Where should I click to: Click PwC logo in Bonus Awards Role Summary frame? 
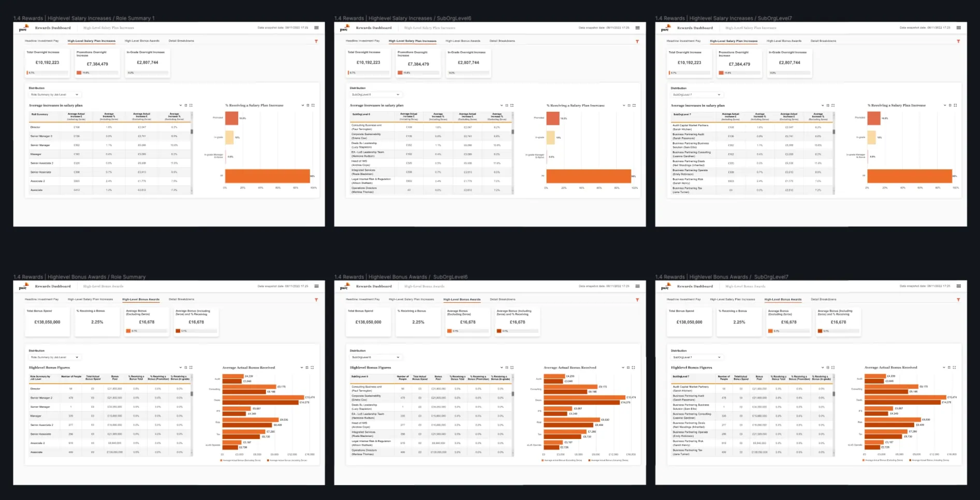pyautogui.click(x=23, y=286)
